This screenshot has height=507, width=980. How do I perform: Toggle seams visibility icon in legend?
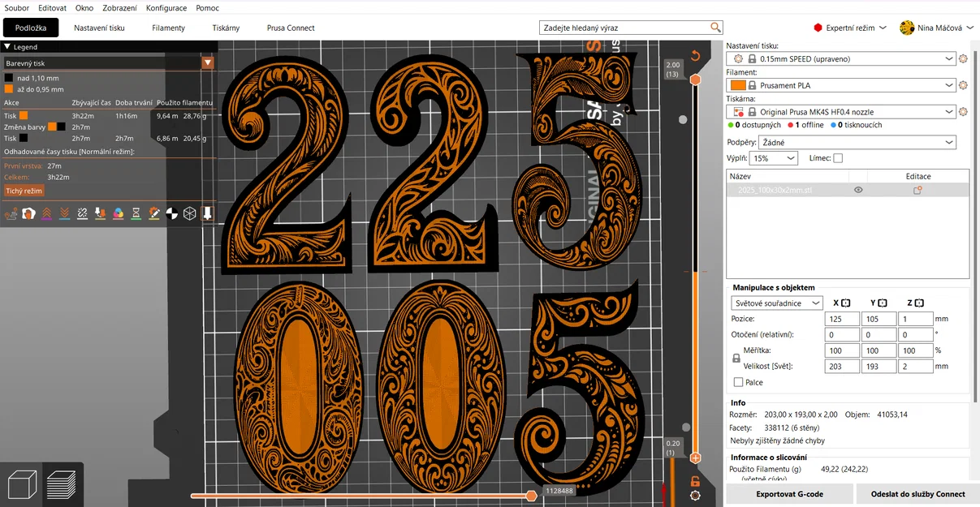point(82,213)
